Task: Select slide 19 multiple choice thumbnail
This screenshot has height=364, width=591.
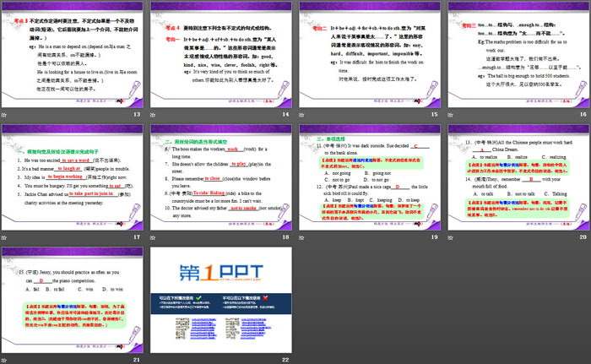Action: [x=370, y=177]
